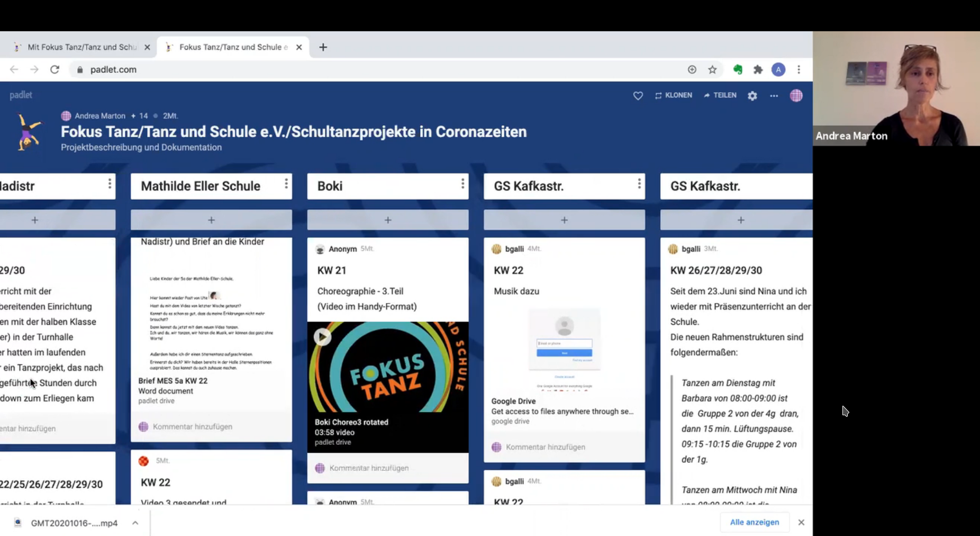
Task: Open Mathilde Eller Schule column options
Action: pyautogui.click(x=286, y=184)
